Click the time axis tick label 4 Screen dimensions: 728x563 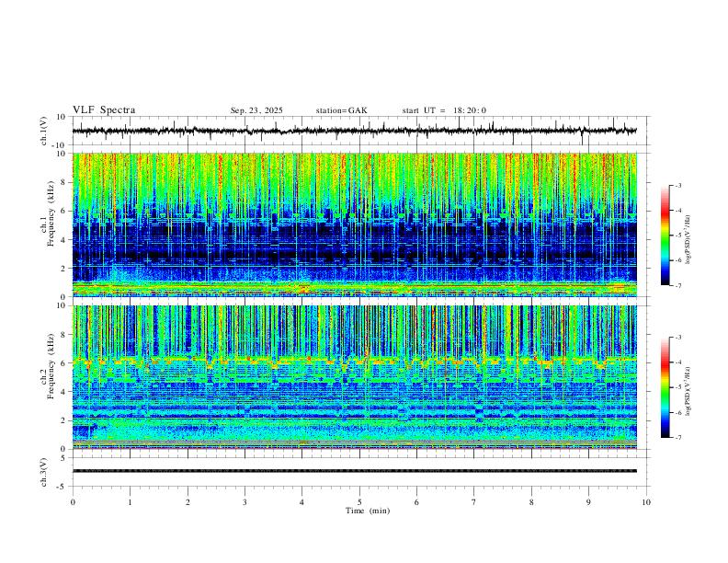(x=302, y=502)
